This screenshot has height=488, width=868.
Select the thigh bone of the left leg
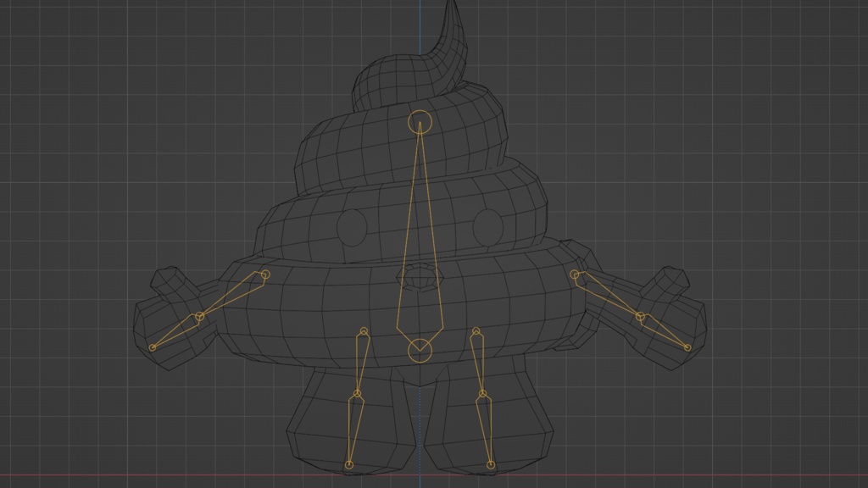[x=361, y=363]
